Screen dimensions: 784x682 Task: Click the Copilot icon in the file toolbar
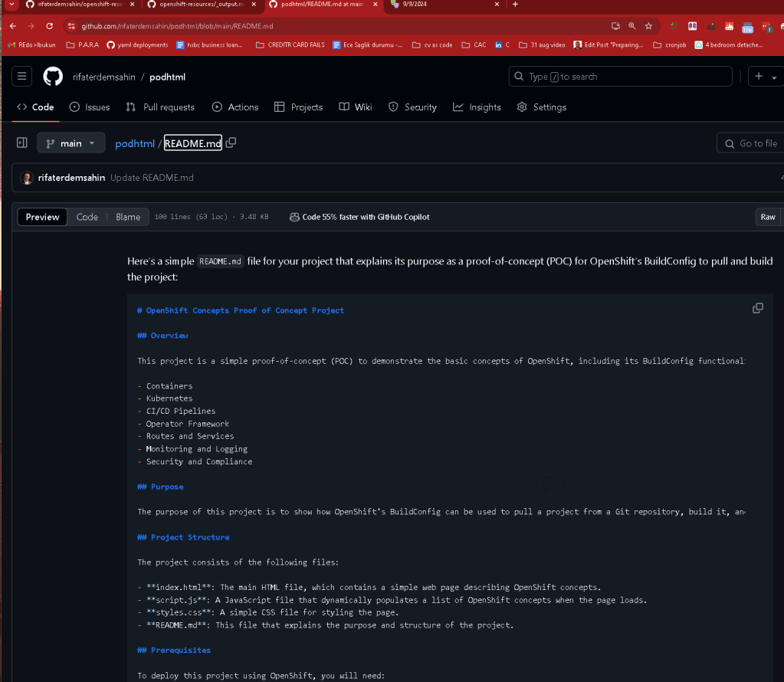click(x=294, y=217)
